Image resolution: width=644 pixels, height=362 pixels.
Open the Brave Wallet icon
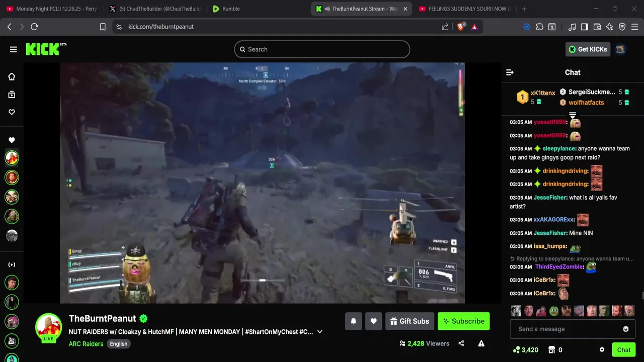coord(597,27)
